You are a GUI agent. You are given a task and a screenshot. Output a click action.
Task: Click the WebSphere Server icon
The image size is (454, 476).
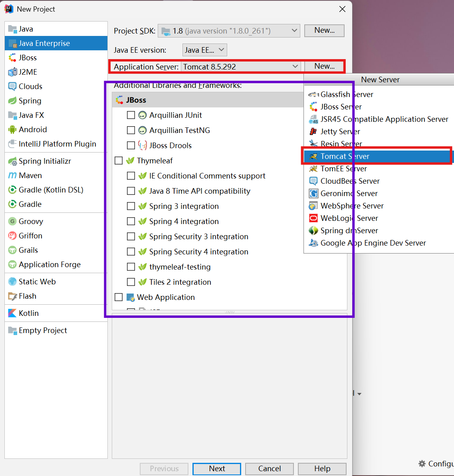click(x=313, y=206)
